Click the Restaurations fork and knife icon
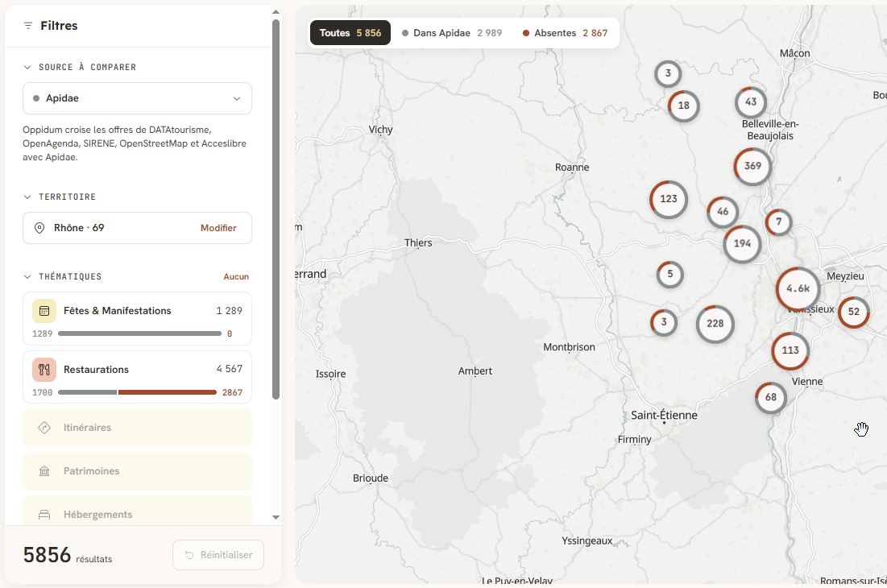 (x=44, y=370)
